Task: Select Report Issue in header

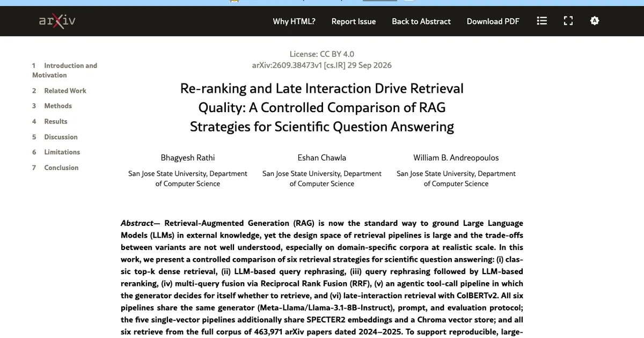Action: tap(354, 21)
